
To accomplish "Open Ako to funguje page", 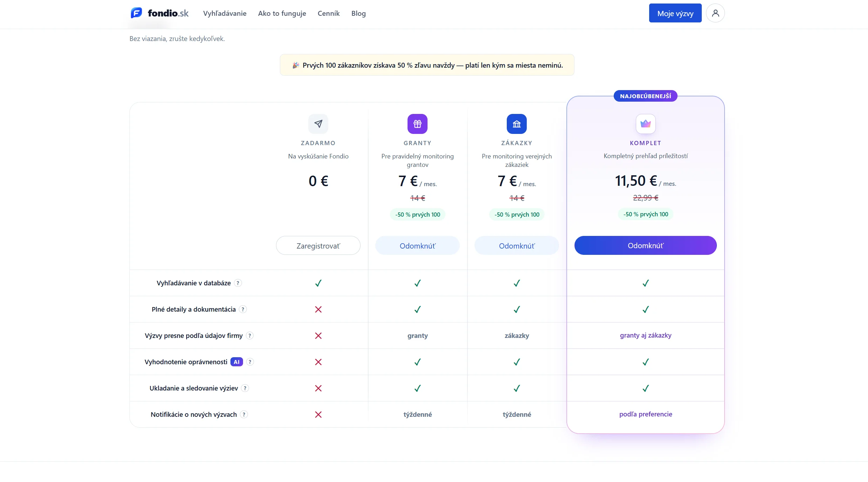I will coord(282,13).
